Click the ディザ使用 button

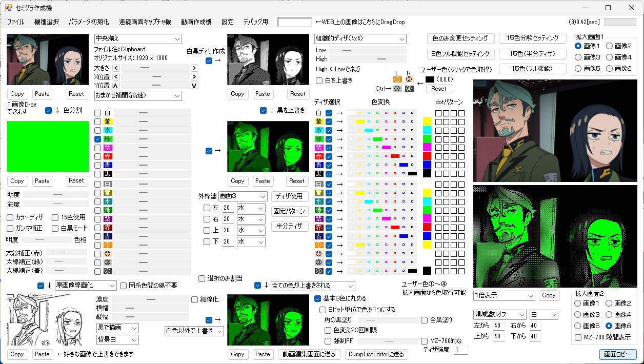click(x=290, y=196)
